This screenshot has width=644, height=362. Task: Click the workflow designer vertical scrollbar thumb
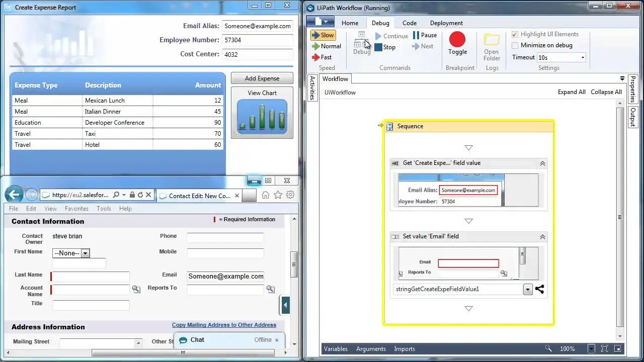[x=620, y=217]
